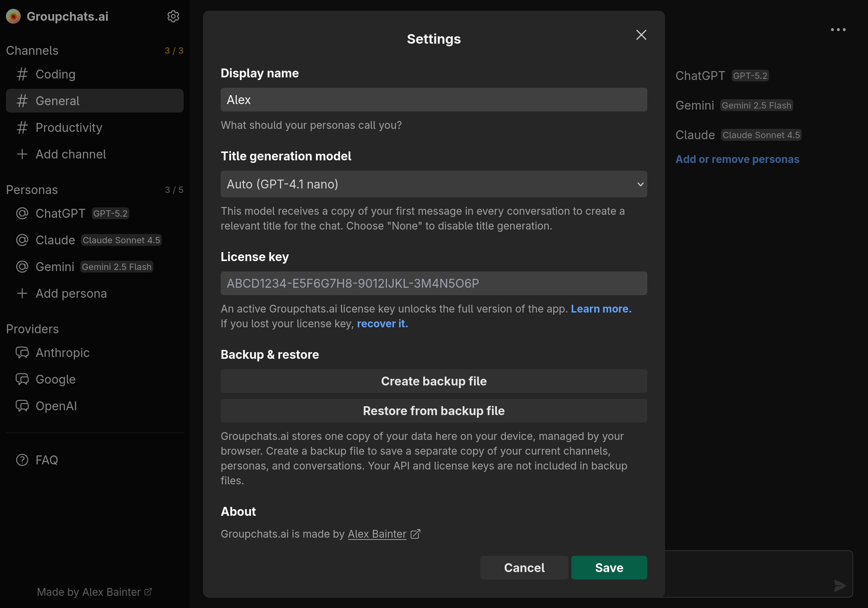Screen dimensions: 868x608
Task: Click the OpenAI provider chat icon
Action: click(22, 406)
